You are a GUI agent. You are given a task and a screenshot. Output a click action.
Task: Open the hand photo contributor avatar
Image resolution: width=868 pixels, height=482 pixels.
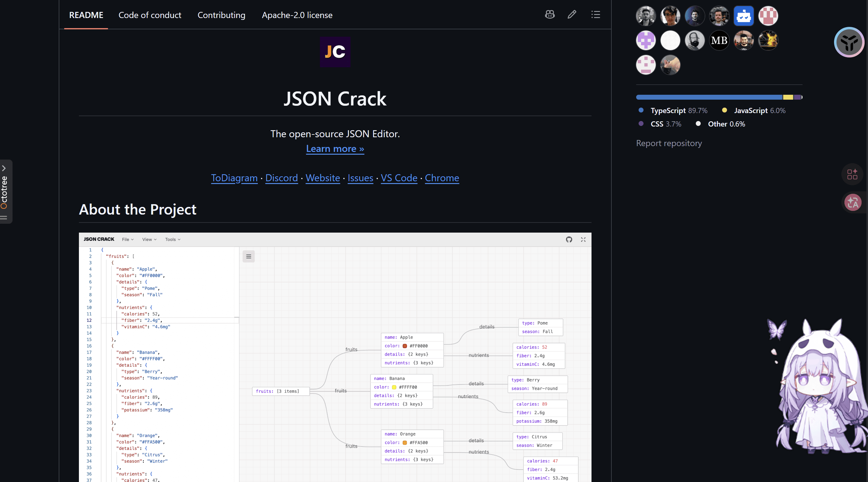pyautogui.click(x=670, y=65)
